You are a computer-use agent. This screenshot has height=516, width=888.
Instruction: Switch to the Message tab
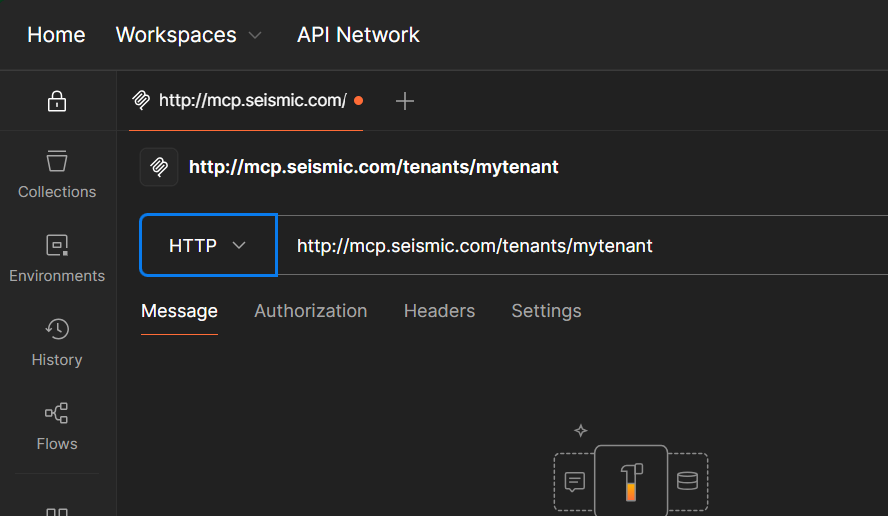pos(179,311)
